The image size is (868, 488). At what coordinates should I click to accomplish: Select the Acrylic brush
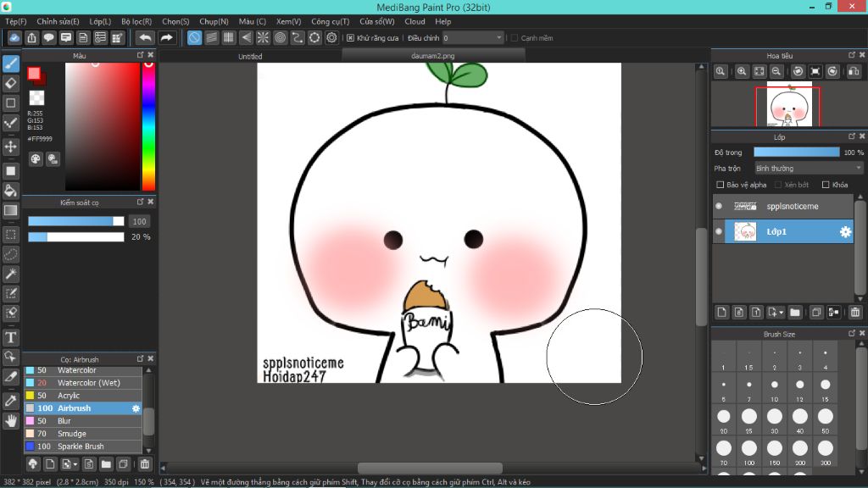coord(83,396)
